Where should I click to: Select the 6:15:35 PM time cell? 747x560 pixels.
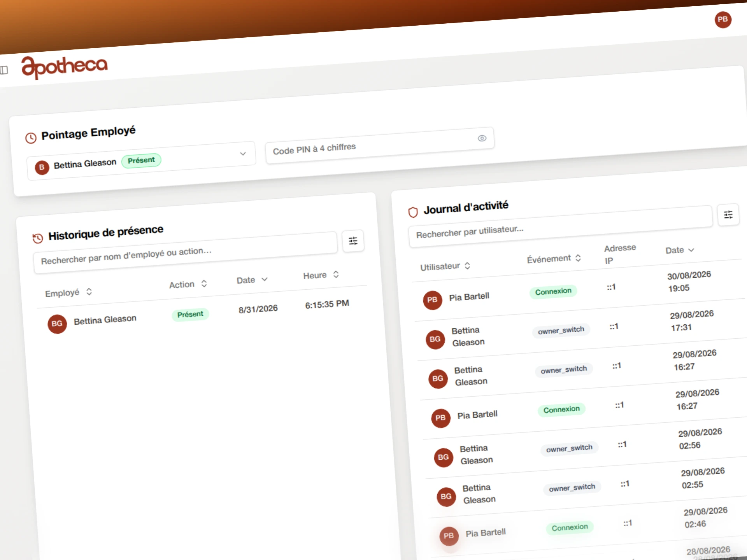(x=327, y=304)
